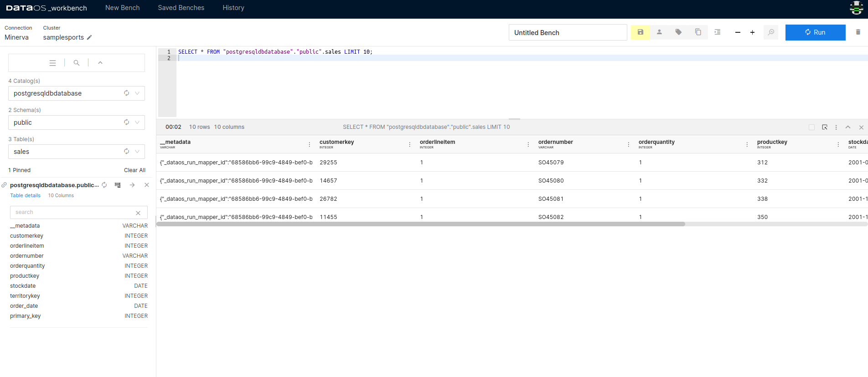Open the Table details link
Screen dimensions: 868x377
click(x=25, y=195)
